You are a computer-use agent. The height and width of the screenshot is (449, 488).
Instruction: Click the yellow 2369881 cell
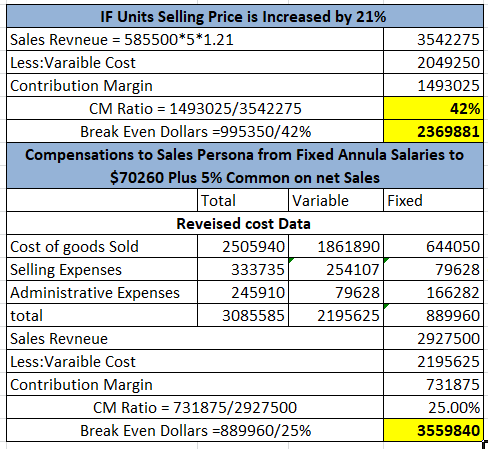pos(433,131)
